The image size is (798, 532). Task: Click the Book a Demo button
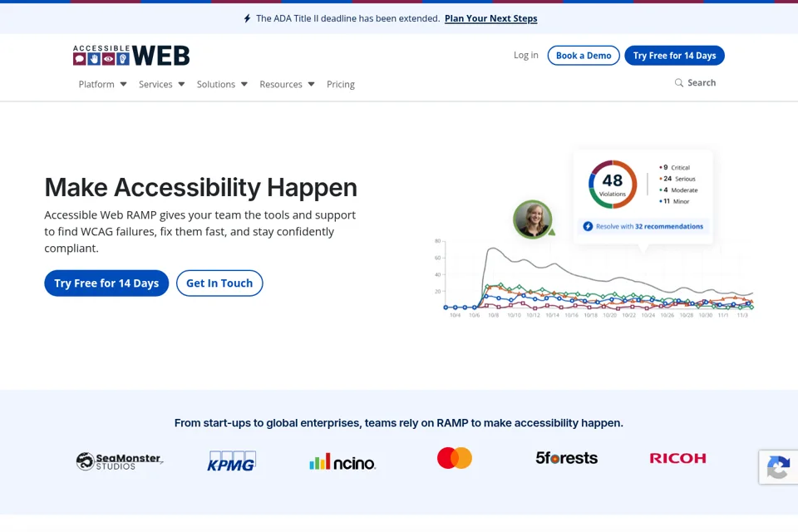[x=584, y=56]
